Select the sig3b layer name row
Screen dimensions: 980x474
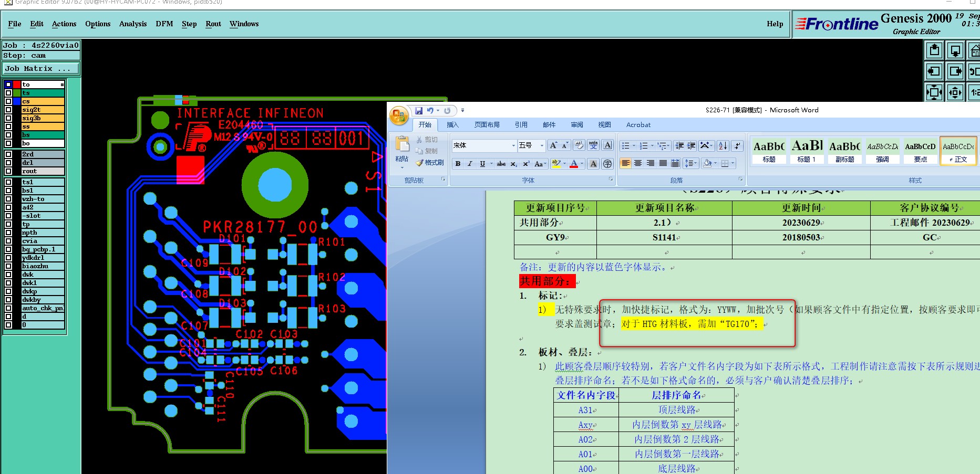click(43, 118)
